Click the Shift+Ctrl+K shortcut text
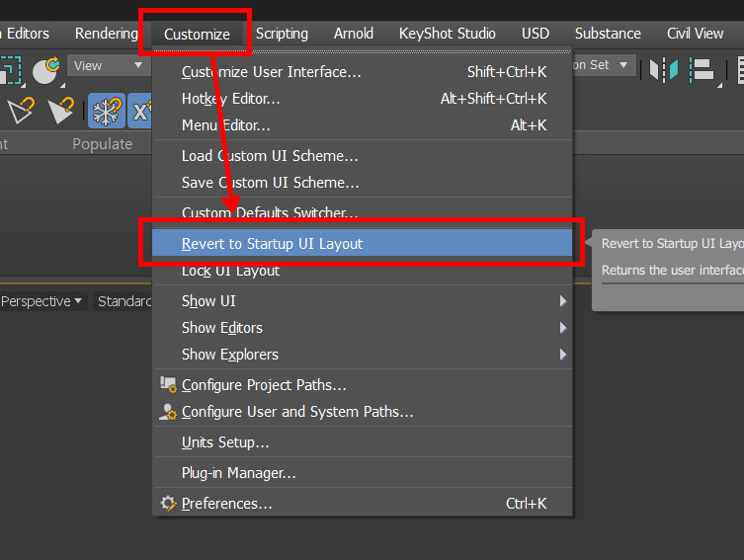 (507, 72)
